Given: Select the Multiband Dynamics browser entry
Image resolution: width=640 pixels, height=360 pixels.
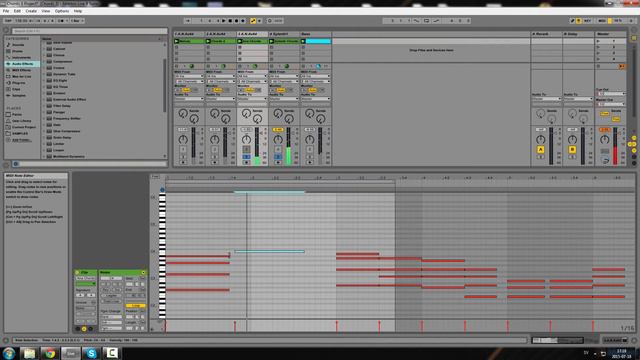Looking at the screenshot, I should coord(69,156).
